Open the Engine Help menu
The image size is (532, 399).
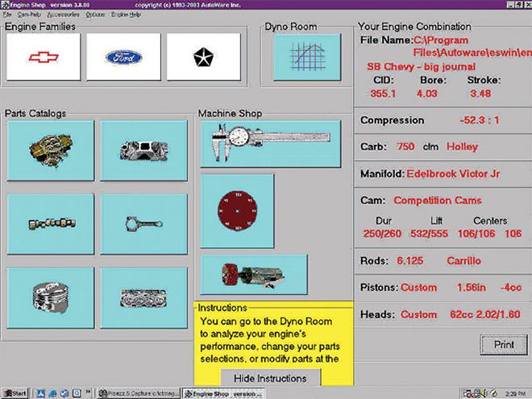126,15
